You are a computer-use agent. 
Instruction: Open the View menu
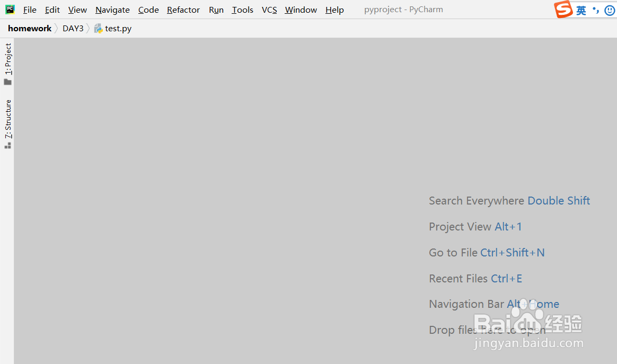coord(77,10)
